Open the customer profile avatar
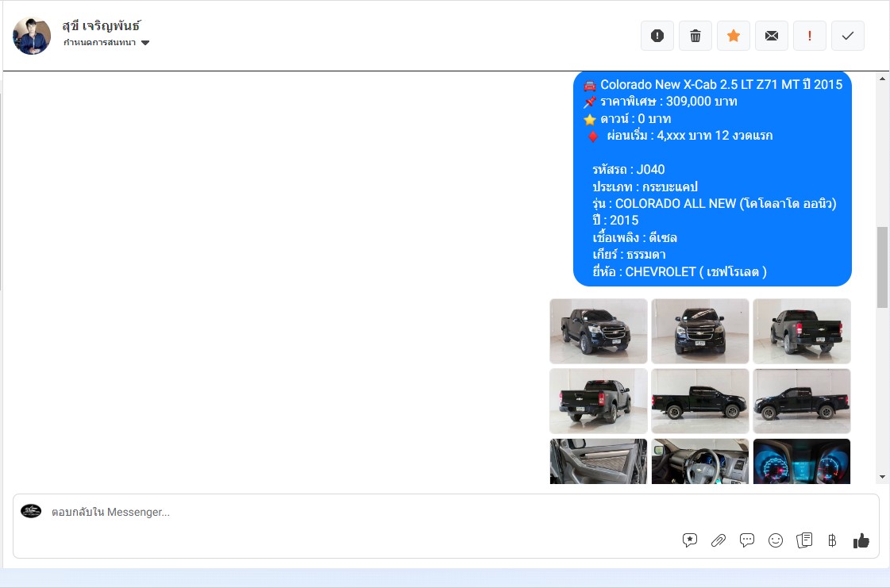The height and width of the screenshot is (588, 890). (32, 36)
